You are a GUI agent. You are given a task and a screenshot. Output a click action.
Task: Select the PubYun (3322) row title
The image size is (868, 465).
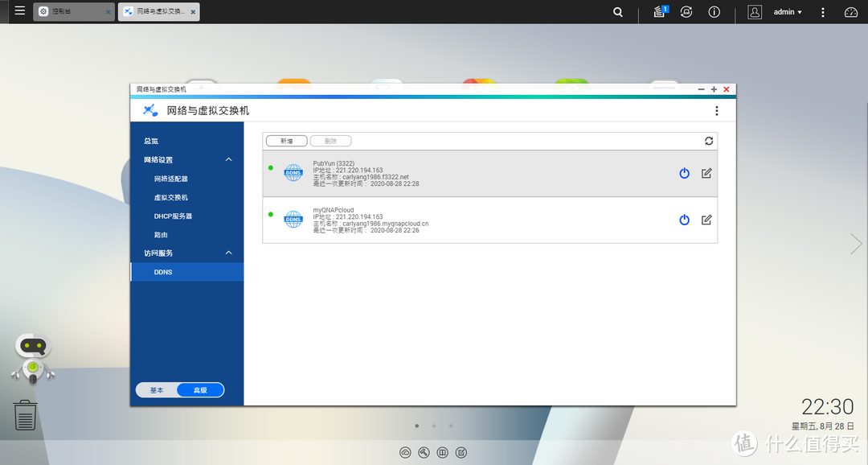334,163
